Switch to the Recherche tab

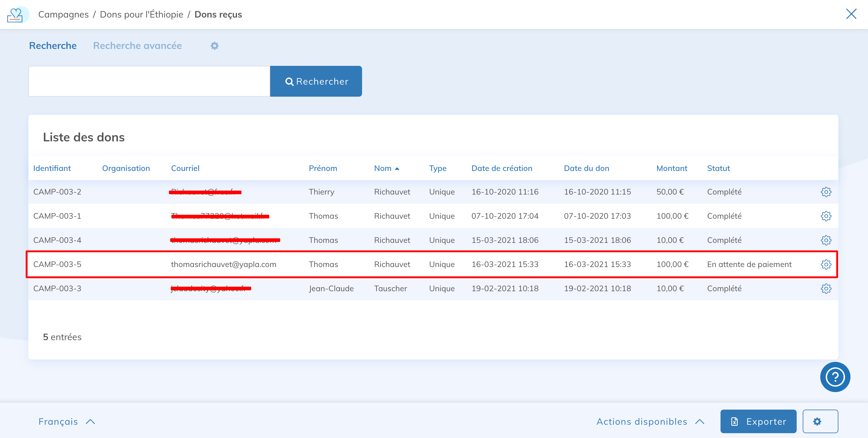coord(53,46)
